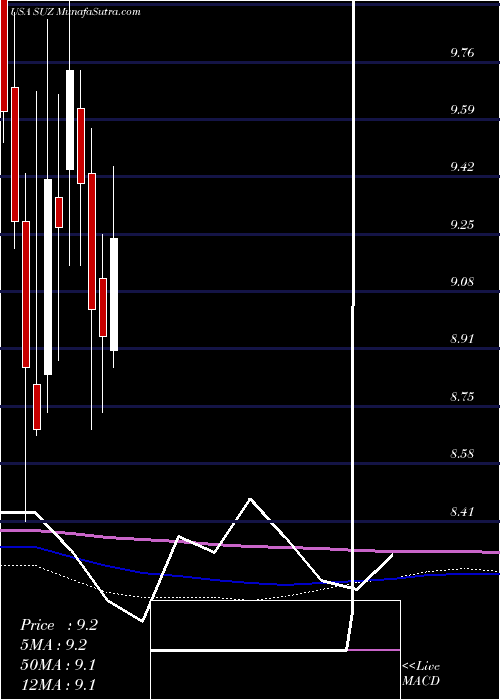500x700 pixels.
Task: Click the 5MA : 9.2 readout
Action: pyautogui.click(x=54, y=645)
